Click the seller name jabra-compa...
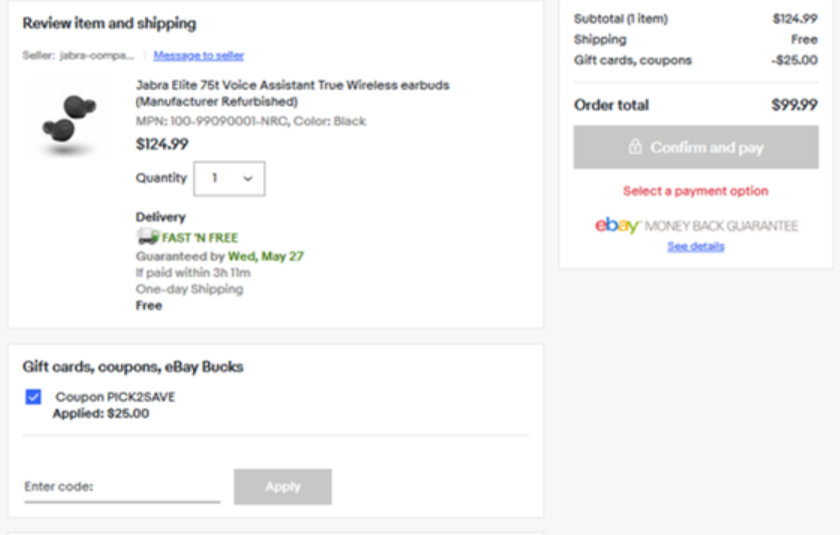 [x=97, y=55]
